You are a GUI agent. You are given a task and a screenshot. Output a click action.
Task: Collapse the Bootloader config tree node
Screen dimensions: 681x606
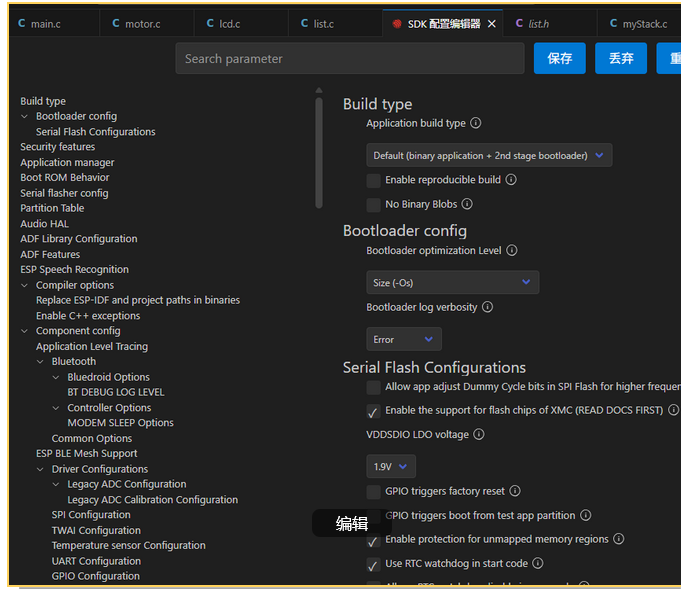click(25, 116)
